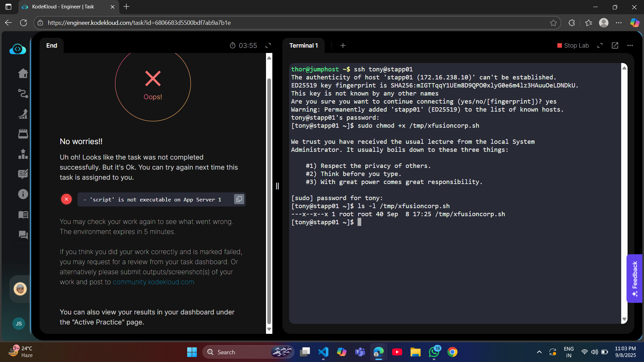Viewport: 644px width, 362px height.
Task: Open terminal in new window icon
Action: point(615,46)
